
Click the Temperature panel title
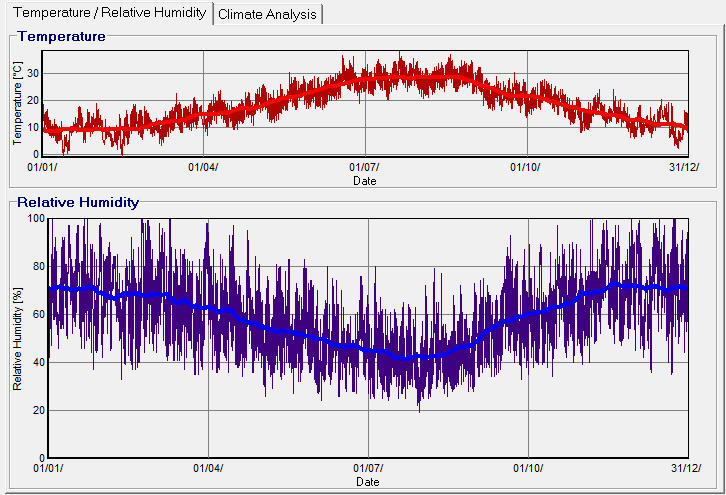(61, 37)
